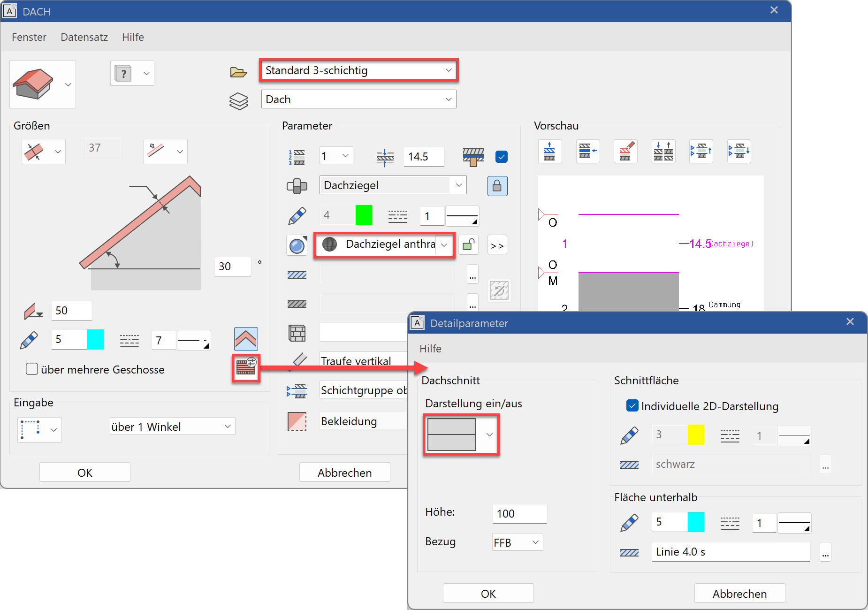Click the yellow color swatch under Schnittfläche

coord(695,435)
